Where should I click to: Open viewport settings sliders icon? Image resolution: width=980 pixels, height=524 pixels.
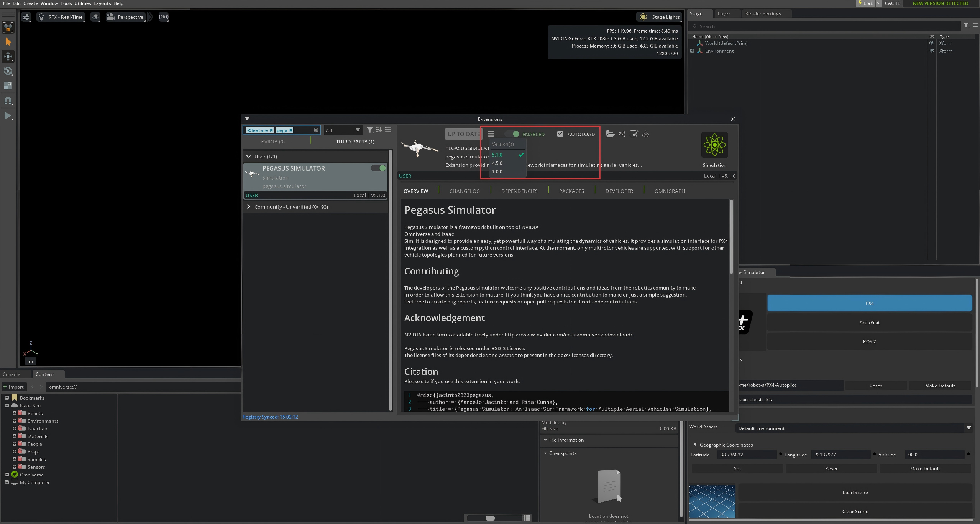pos(26,17)
